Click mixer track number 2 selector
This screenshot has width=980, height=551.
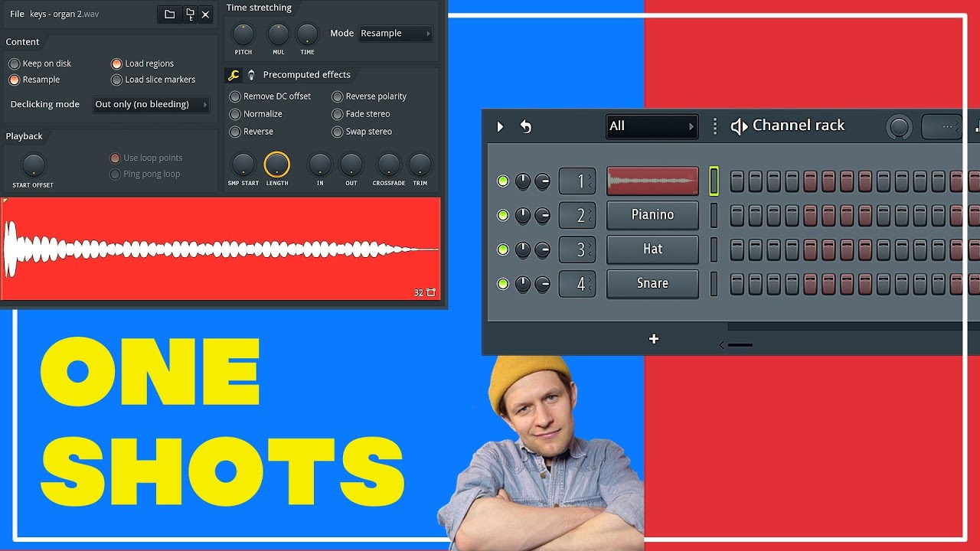pyautogui.click(x=577, y=216)
